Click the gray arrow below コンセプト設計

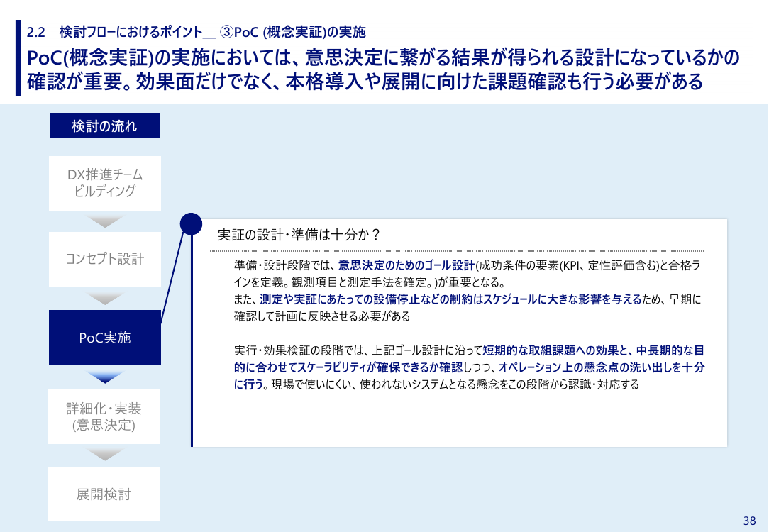(x=105, y=299)
